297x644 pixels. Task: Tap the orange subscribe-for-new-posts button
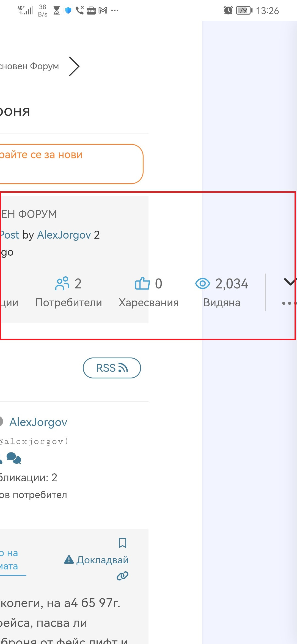coord(71,164)
